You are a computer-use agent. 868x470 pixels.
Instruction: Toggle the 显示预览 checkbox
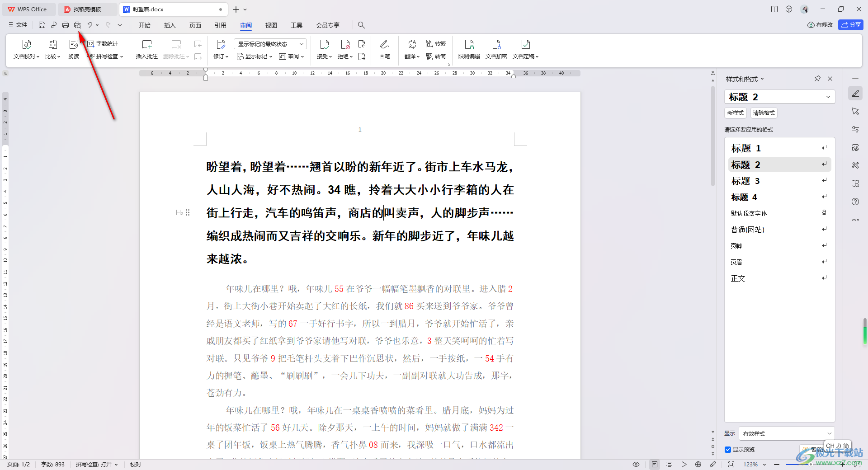coord(728,450)
